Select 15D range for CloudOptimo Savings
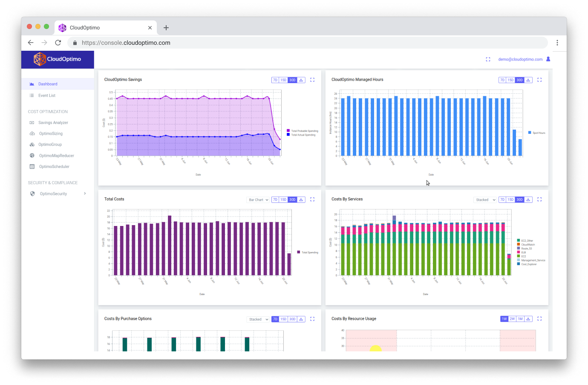The width and height of the screenshot is (588, 385). 283,80
